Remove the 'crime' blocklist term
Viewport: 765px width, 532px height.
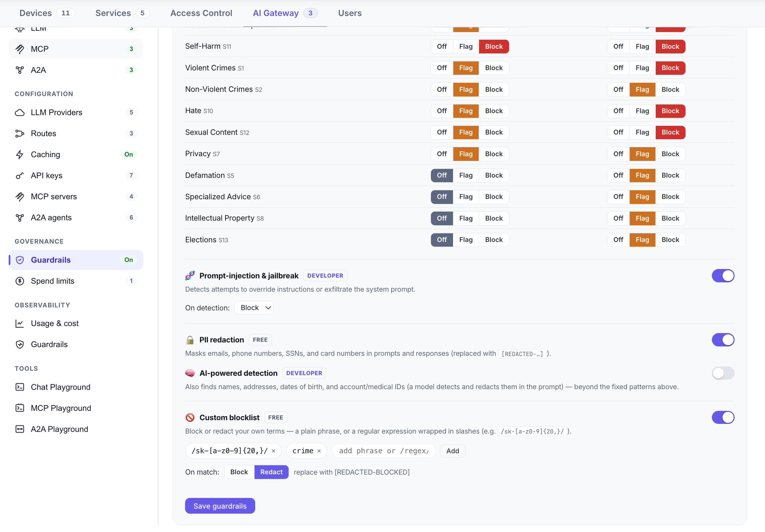click(x=319, y=451)
